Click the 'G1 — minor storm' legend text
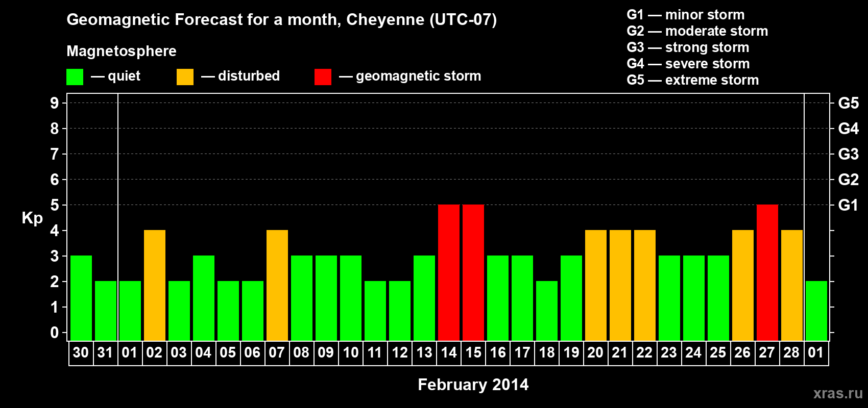Screen dimensions: 868x408 686,15
